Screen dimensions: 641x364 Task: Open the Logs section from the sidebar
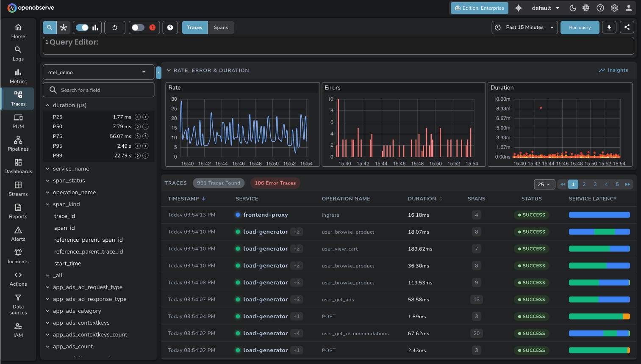pos(18,53)
